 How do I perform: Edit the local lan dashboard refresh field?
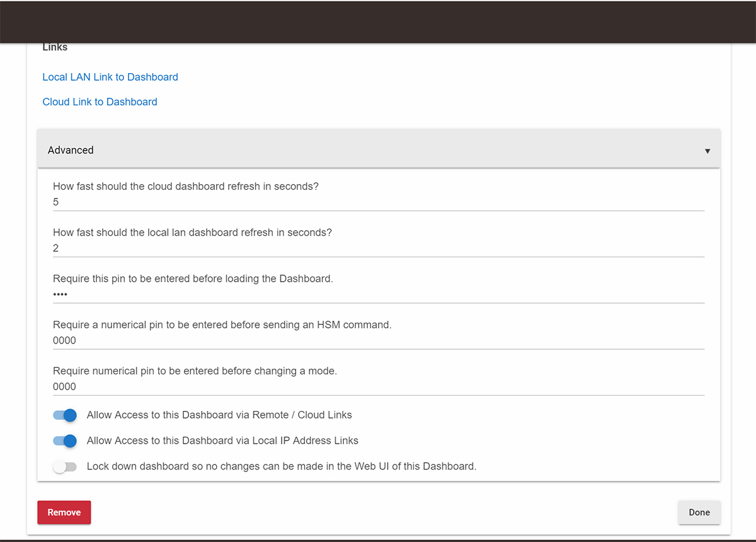pyautogui.click(x=379, y=248)
